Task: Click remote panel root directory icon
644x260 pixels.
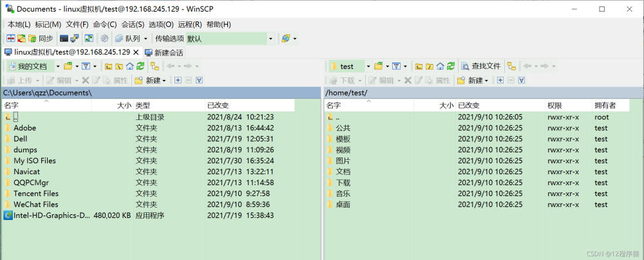Action: click(430, 66)
